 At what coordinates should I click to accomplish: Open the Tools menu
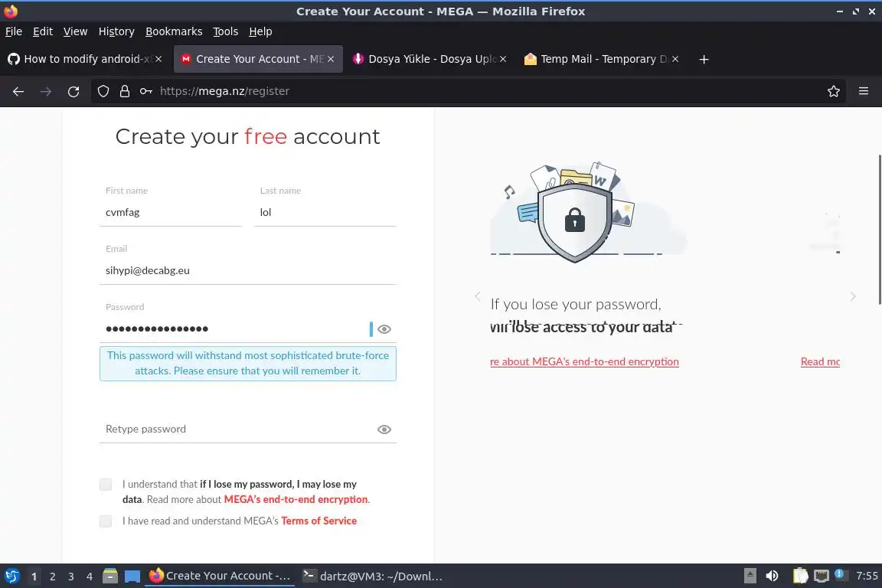pyautogui.click(x=226, y=31)
